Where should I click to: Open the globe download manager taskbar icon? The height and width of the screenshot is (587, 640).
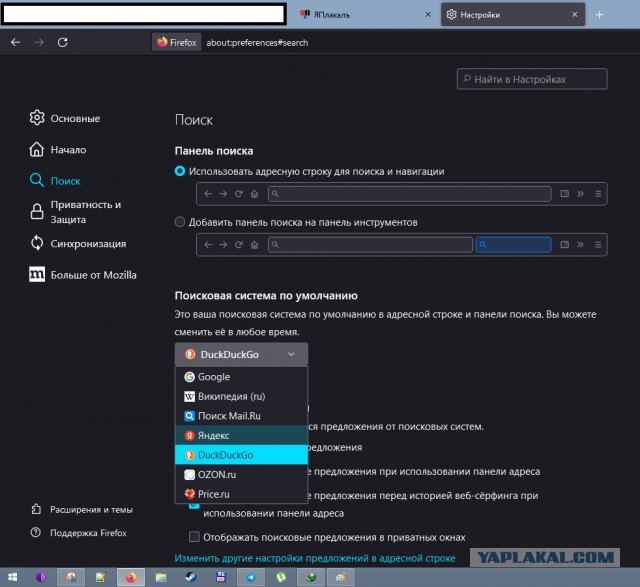(x=311, y=577)
